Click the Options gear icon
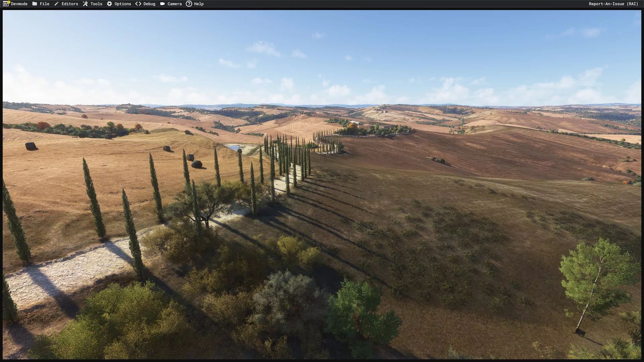The height and width of the screenshot is (362, 644). point(109,4)
